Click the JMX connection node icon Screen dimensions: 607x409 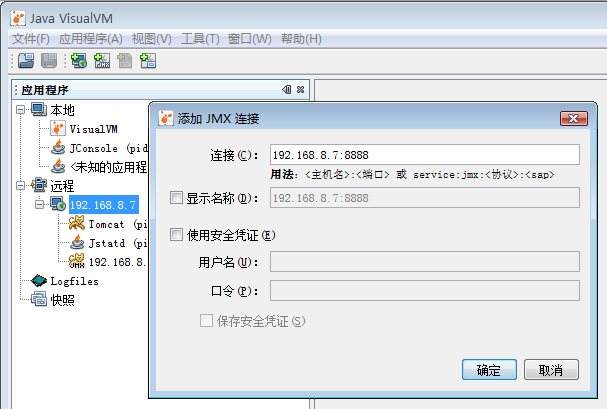point(77,261)
